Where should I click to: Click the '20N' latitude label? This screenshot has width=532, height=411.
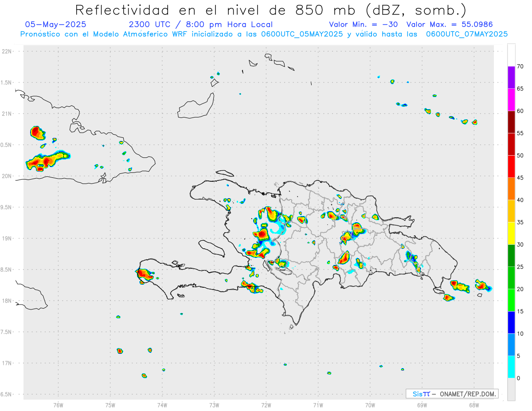[8, 176]
